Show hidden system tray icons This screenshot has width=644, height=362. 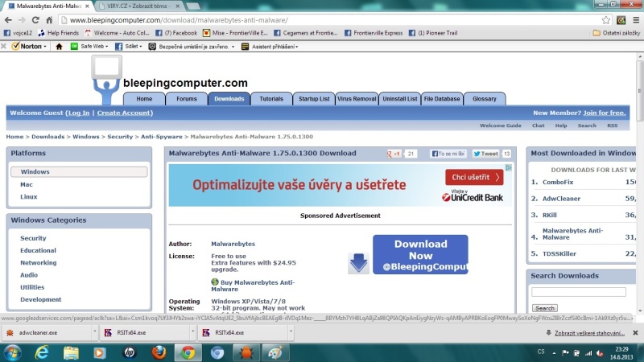pos(554,353)
